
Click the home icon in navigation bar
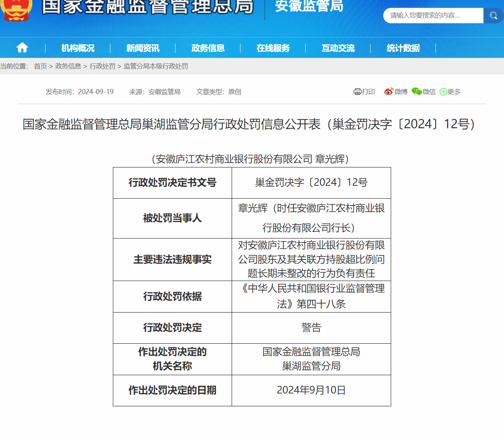click(22, 48)
